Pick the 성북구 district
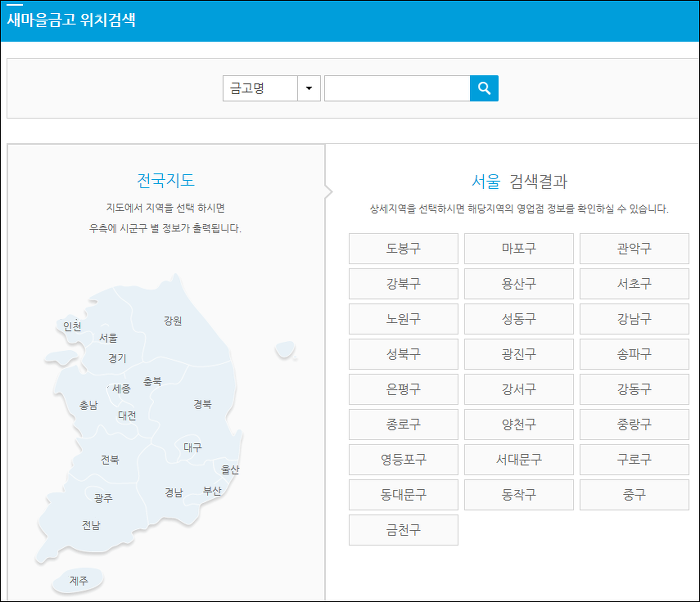Viewport: 700px width, 602px height. [404, 354]
